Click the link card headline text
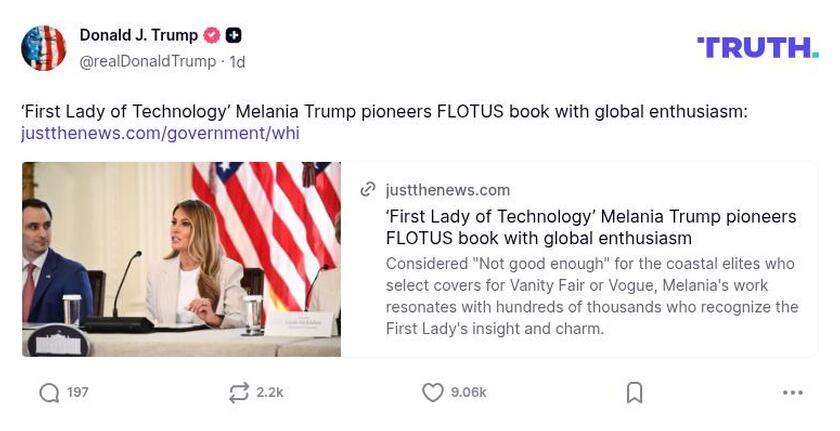Image resolution: width=840 pixels, height=431 pixels. [590, 227]
